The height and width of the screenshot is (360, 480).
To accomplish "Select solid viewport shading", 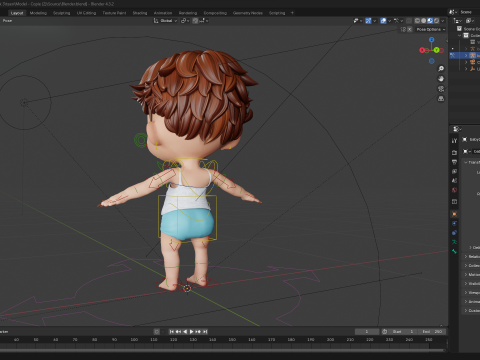I will (x=424, y=21).
